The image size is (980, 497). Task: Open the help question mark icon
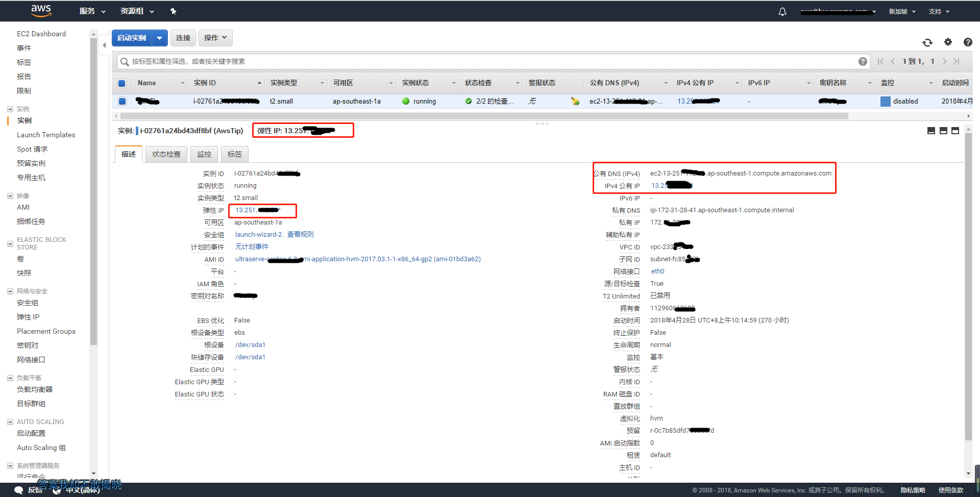tap(968, 42)
